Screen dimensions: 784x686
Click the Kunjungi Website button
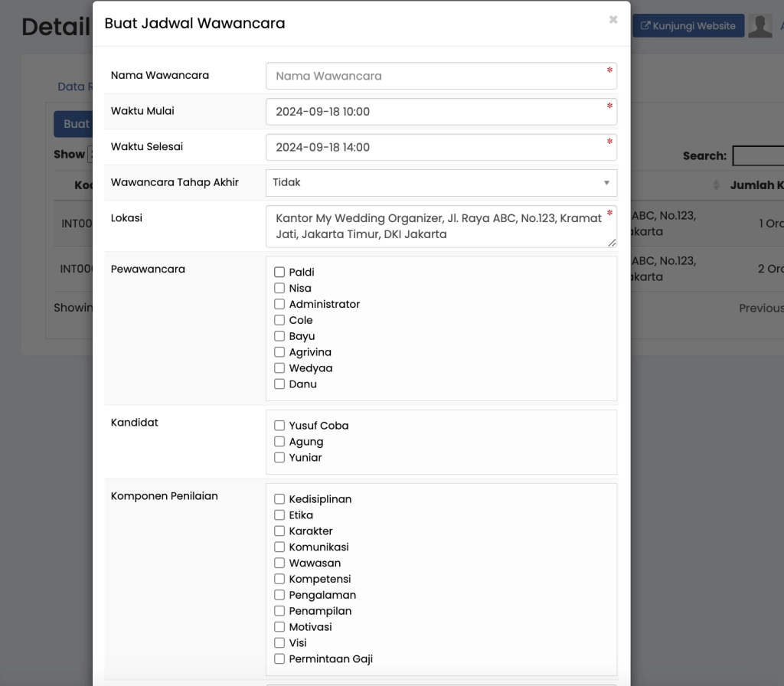[688, 25]
